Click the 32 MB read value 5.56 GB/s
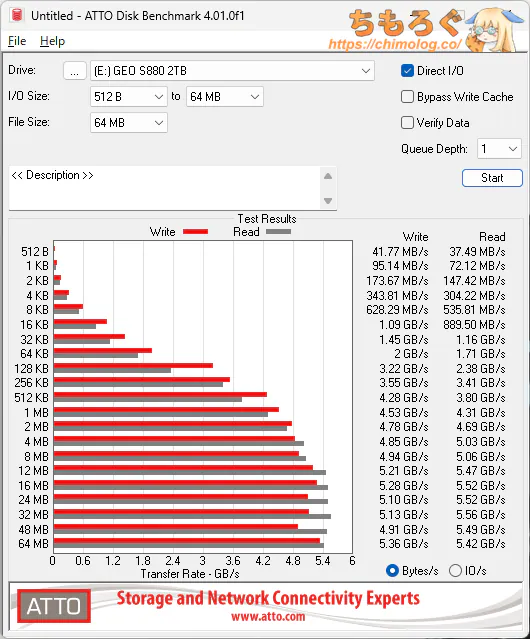The width and height of the screenshot is (530, 639). click(x=481, y=515)
